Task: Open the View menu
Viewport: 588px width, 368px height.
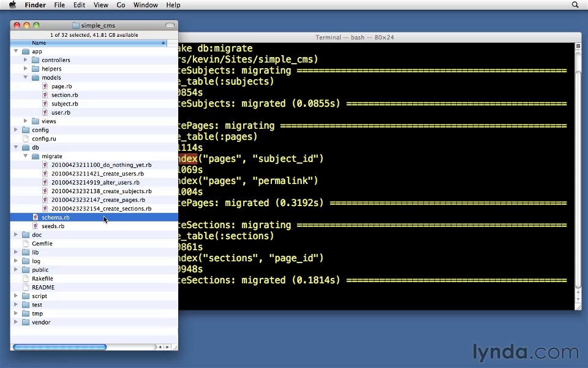Action: click(x=101, y=5)
